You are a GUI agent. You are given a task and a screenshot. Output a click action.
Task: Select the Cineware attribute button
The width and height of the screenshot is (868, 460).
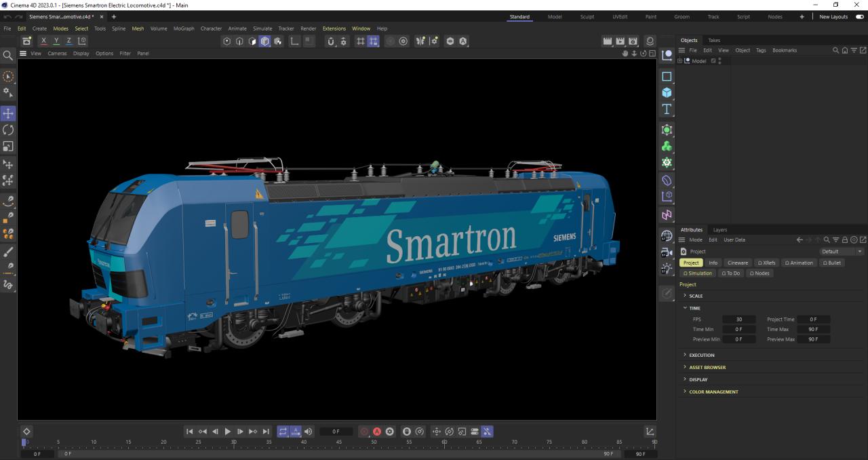[x=737, y=263]
